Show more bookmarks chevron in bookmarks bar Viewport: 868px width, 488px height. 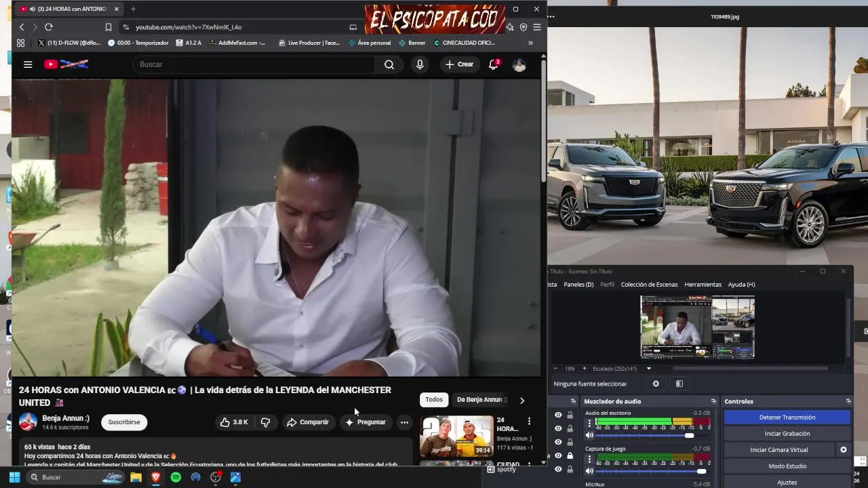click(530, 43)
